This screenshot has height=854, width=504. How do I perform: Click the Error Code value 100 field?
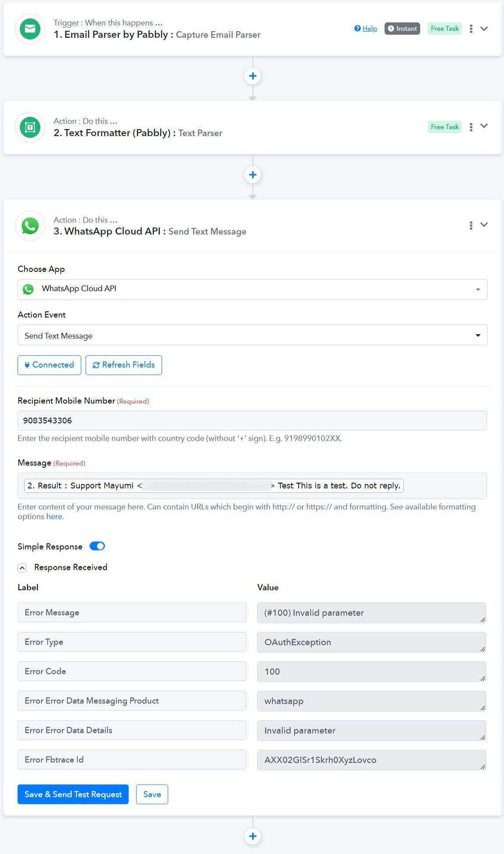371,672
